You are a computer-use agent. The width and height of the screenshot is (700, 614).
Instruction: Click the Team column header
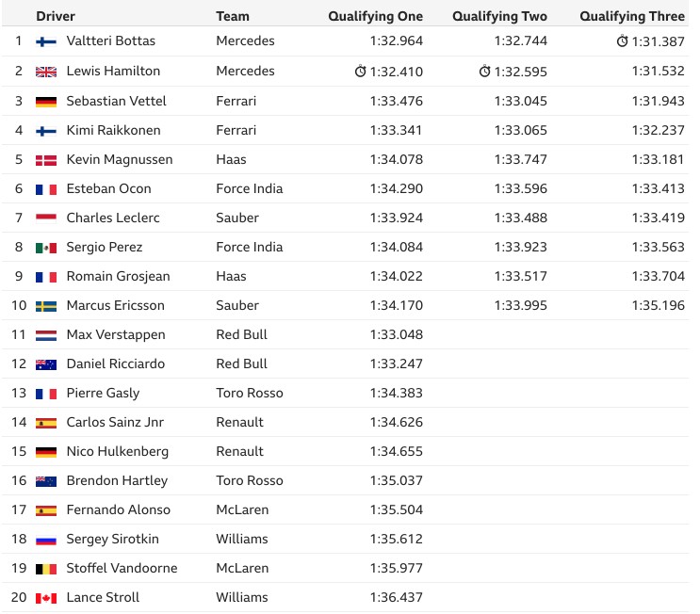[233, 16]
